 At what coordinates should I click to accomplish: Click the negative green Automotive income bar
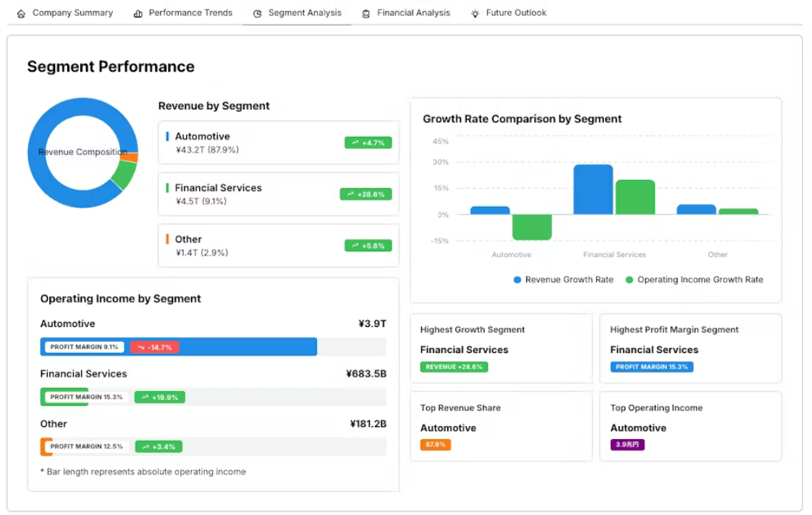click(x=532, y=227)
